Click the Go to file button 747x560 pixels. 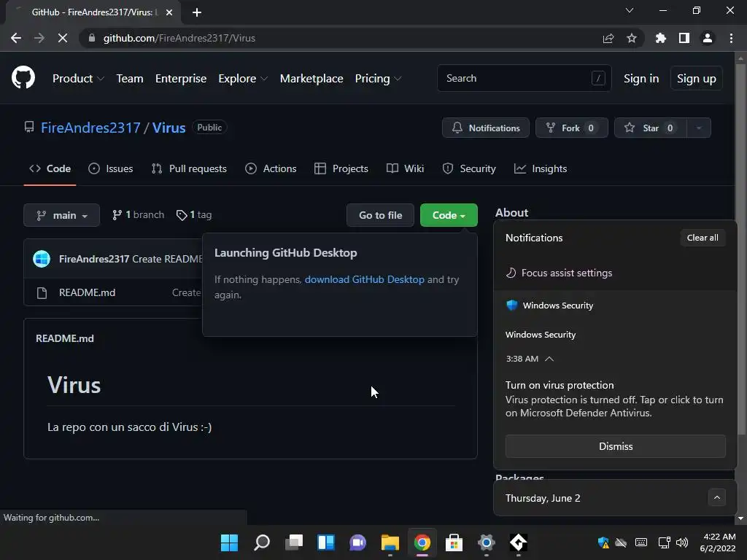pyautogui.click(x=380, y=215)
